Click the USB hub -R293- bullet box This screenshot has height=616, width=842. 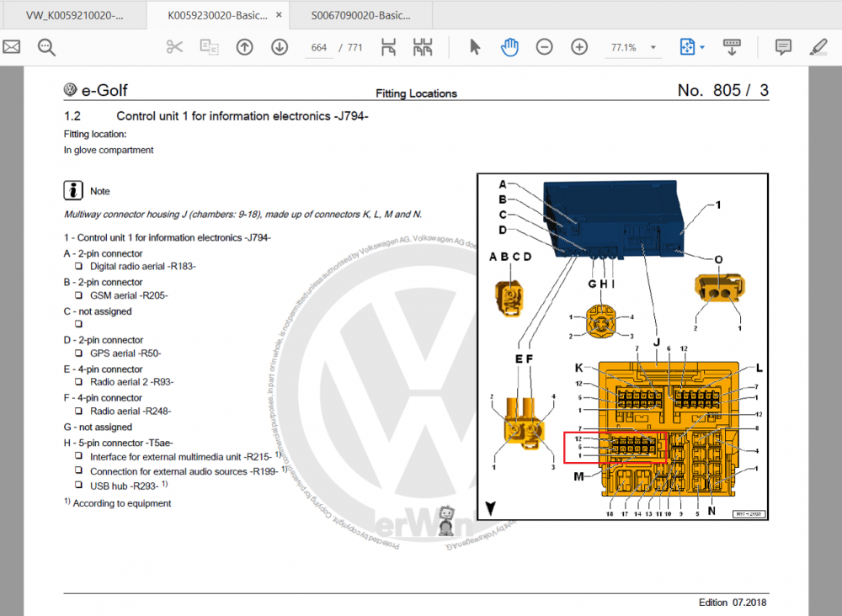79,485
